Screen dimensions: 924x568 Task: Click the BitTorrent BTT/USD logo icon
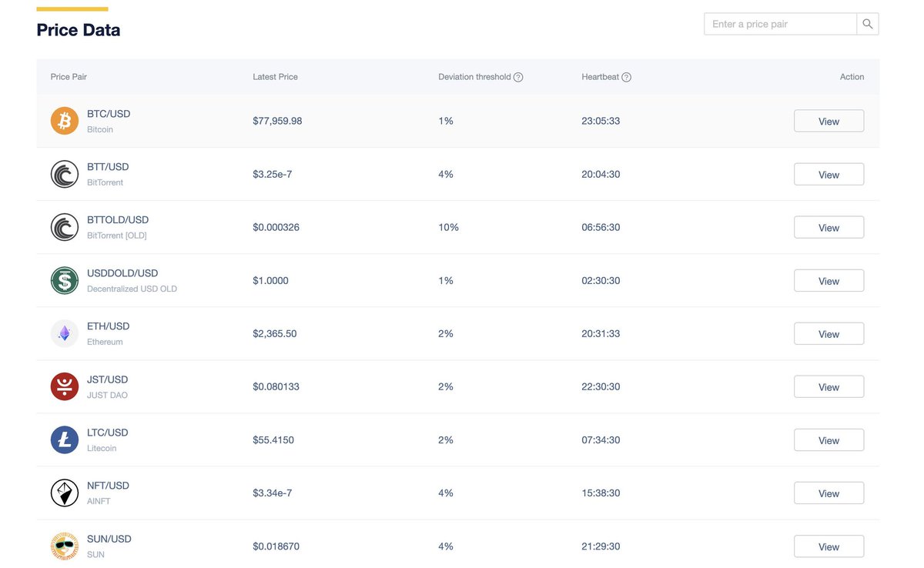pos(65,174)
